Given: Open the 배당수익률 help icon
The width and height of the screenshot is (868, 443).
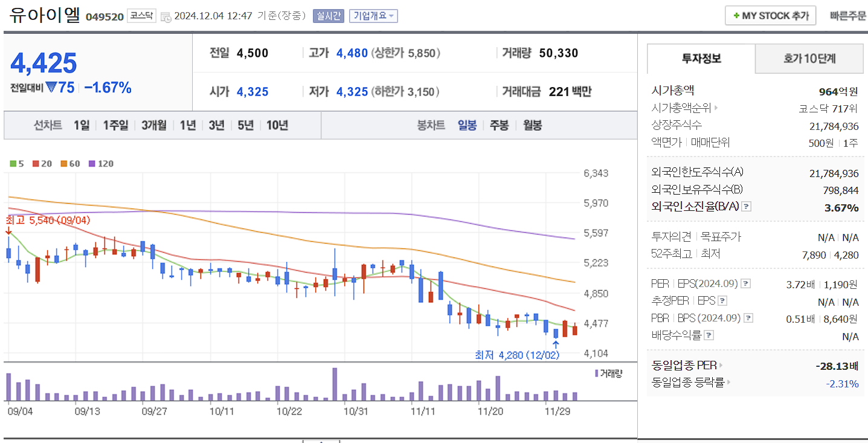Looking at the screenshot, I should click(708, 335).
